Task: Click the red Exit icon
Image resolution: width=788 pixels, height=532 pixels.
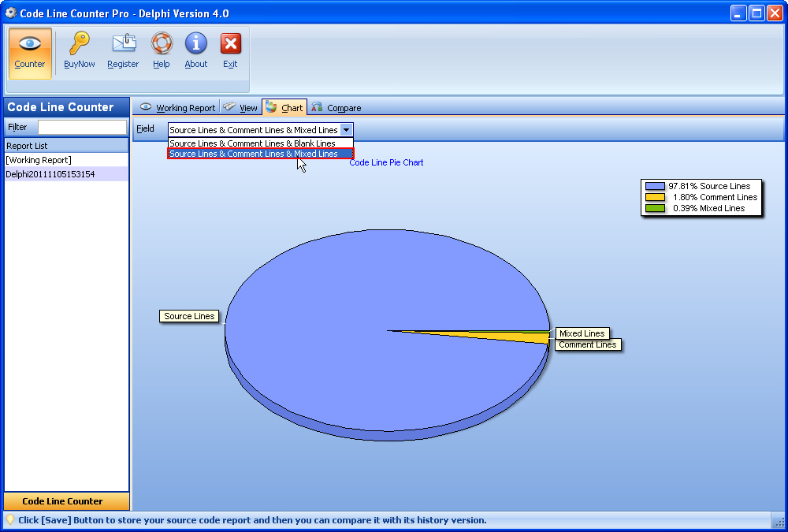Action: point(230,44)
